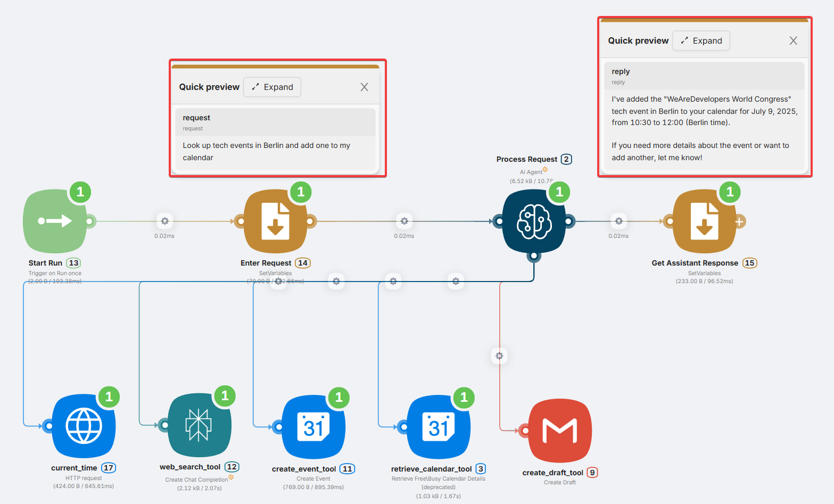
Task: Select the Get Assistant Response node
Action: tap(704, 221)
